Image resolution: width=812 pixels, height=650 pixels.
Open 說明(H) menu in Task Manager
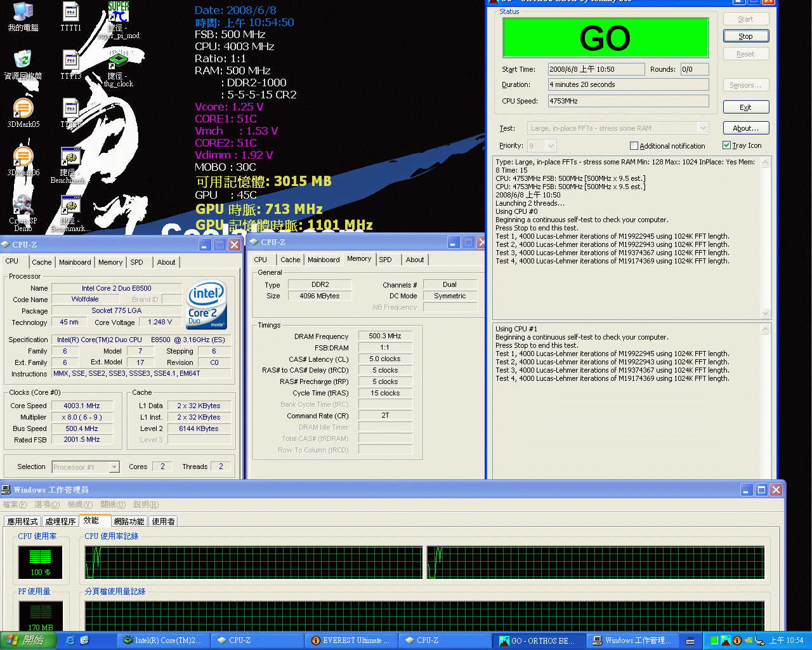[x=146, y=505]
